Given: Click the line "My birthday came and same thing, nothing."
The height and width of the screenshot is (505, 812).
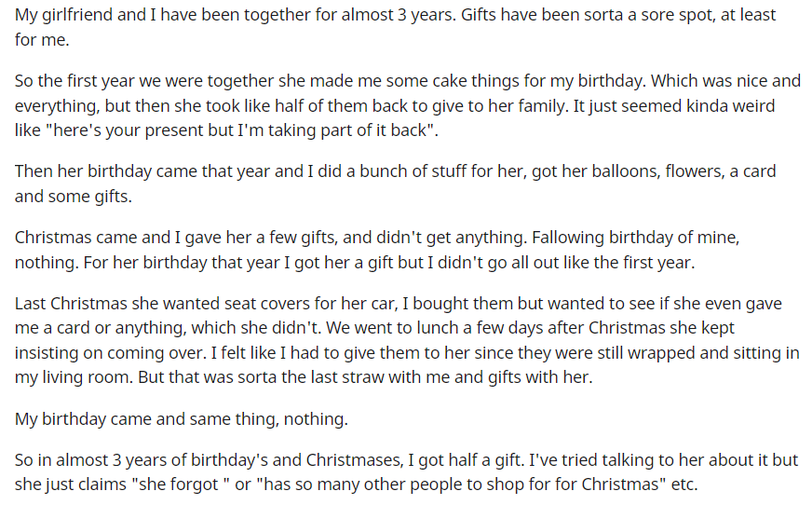Looking at the screenshot, I should (182, 419).
